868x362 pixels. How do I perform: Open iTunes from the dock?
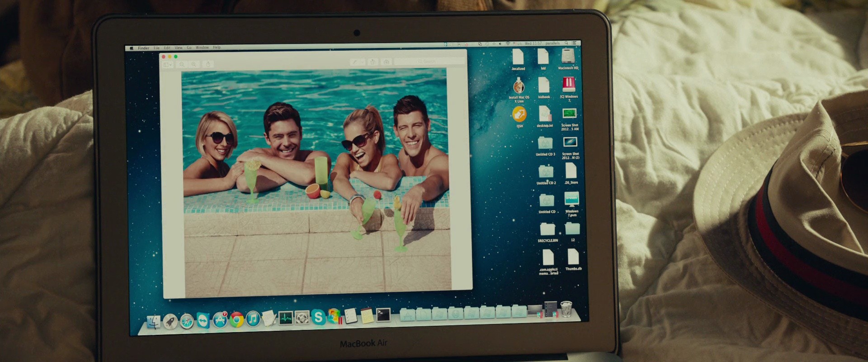253,319
